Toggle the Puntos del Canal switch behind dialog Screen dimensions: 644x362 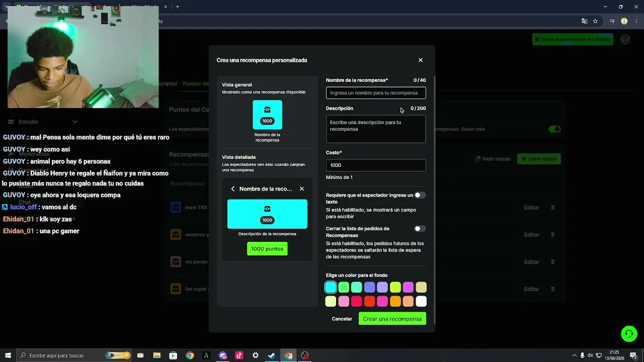coord(554,129)
